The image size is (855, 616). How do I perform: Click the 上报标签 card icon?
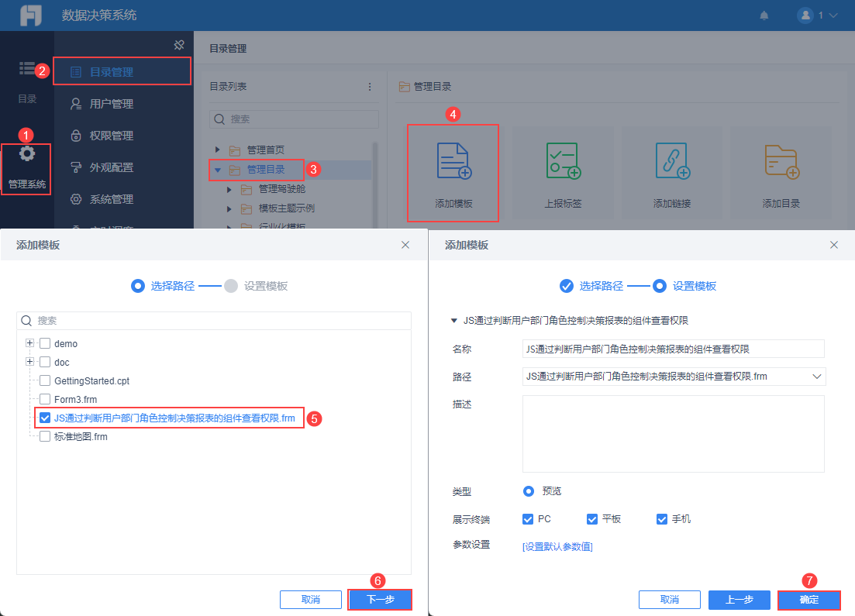(x=563, y=160)
